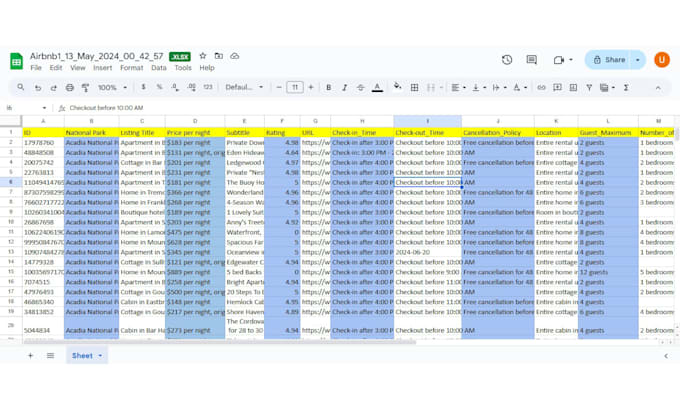Open the text rotation dropdown
This screenshot has width=680, height=409.
[x=520, y=88]
